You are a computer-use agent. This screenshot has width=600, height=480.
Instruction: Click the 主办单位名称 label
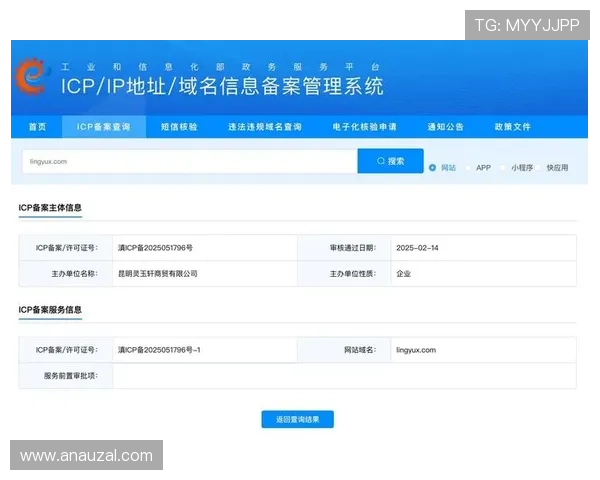[75, 274]
